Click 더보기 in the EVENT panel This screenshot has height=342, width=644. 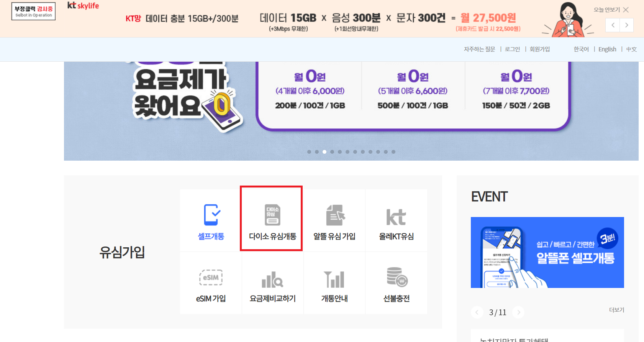pos(617,310)
